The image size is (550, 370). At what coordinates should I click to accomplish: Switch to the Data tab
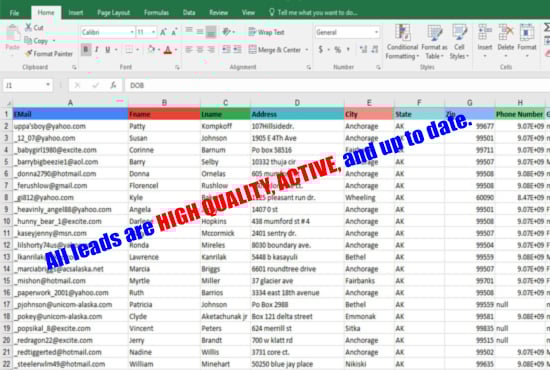click(x=189, y=13)
